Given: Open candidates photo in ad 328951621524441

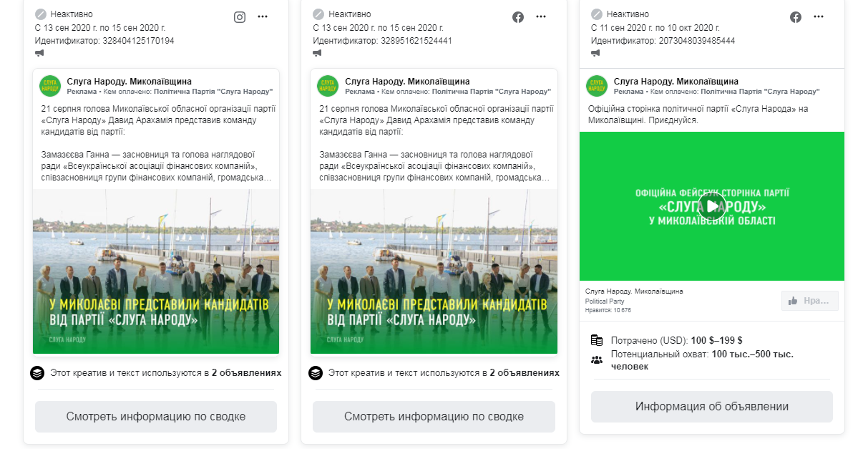Looking at the screenshot, I should [x=434, y=271].
